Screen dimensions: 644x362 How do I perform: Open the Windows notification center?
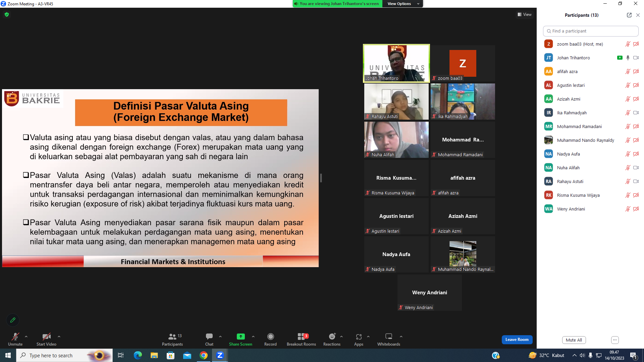point(634,355)
